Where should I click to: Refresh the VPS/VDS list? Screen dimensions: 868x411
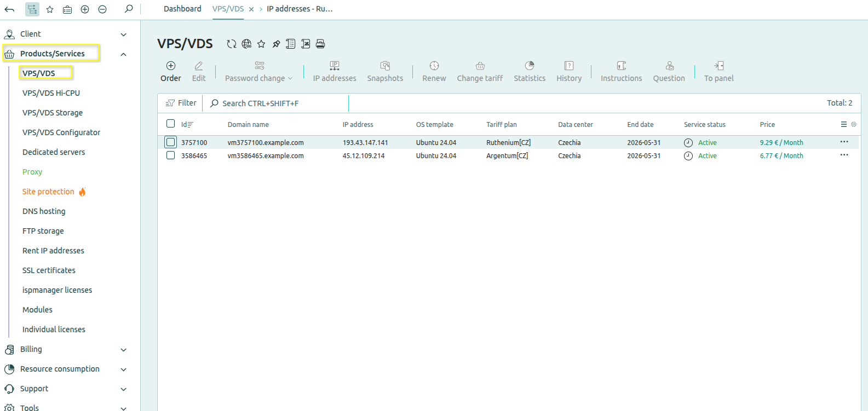pos(232,44)
